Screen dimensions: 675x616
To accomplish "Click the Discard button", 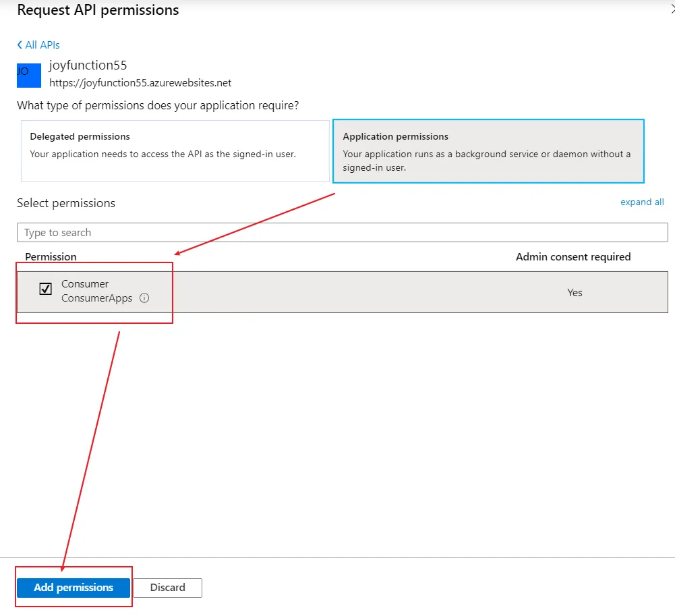I will click(x=167, y=588).
